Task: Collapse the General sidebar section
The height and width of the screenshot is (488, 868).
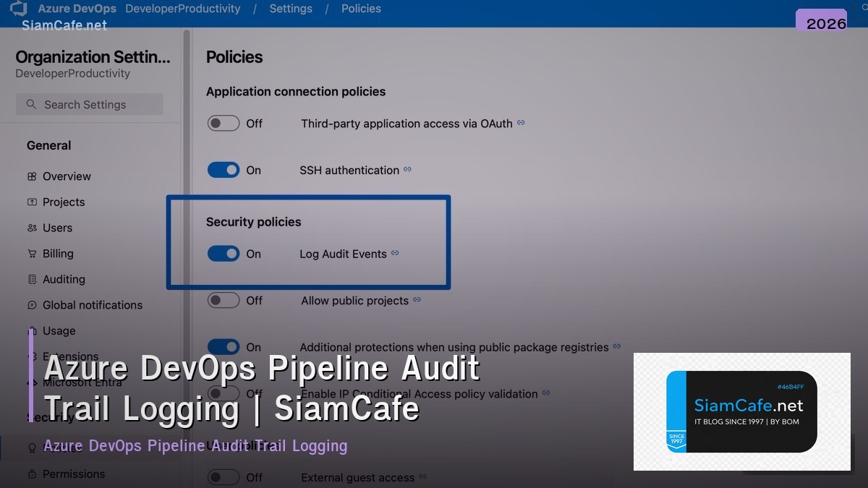Action: tap(48, 145)
